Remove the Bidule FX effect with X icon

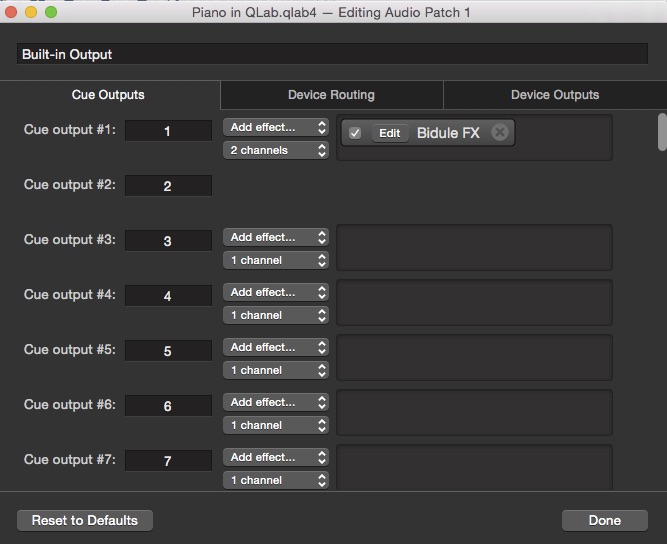coord(500,133)
